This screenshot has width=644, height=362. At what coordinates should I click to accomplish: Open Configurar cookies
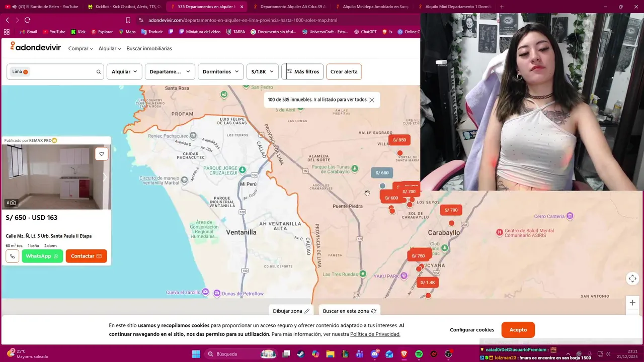[472, 330]
